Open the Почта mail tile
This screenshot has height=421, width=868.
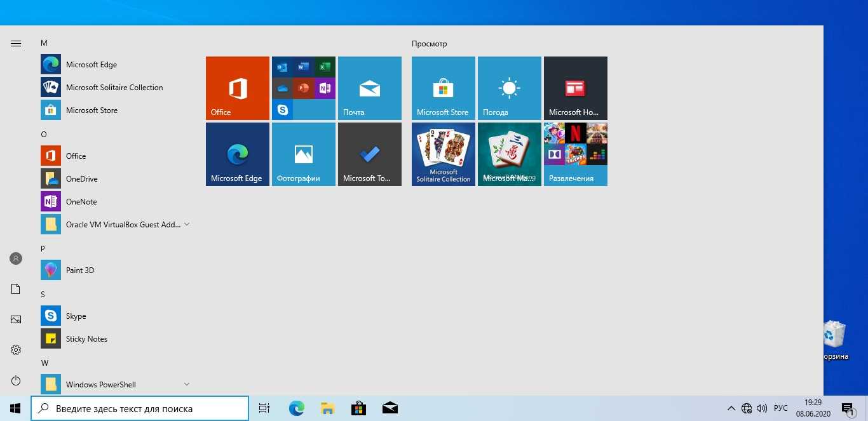coord(369,88)
